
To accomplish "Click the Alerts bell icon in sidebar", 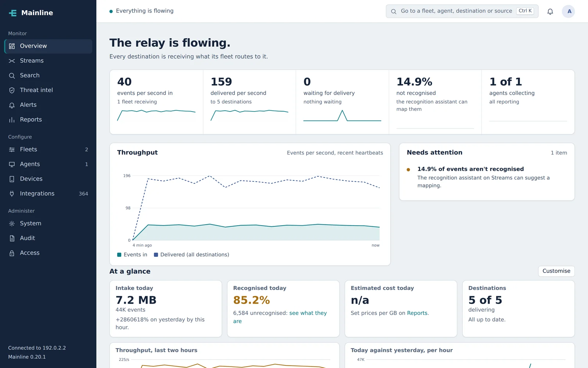I will coord(12,105).
